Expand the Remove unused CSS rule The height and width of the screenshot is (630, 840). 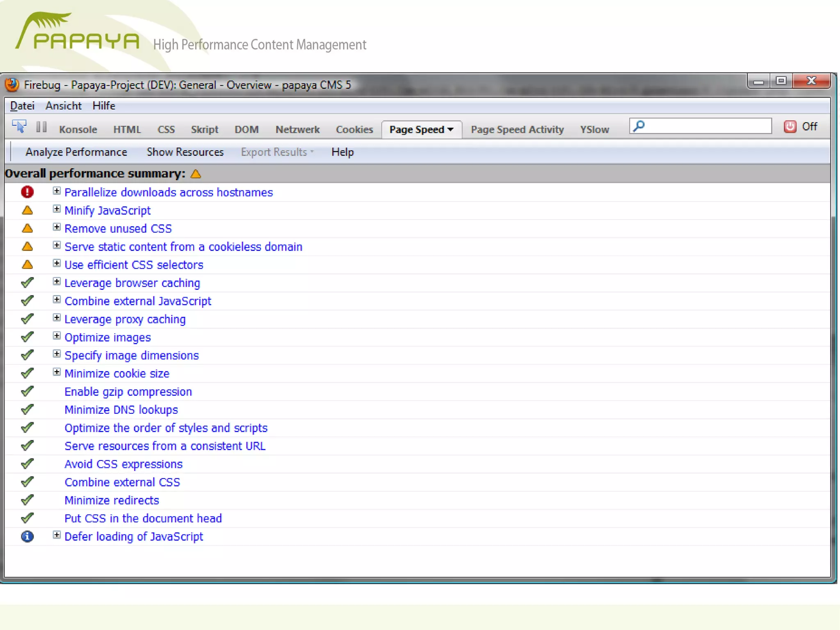(57, 227)
